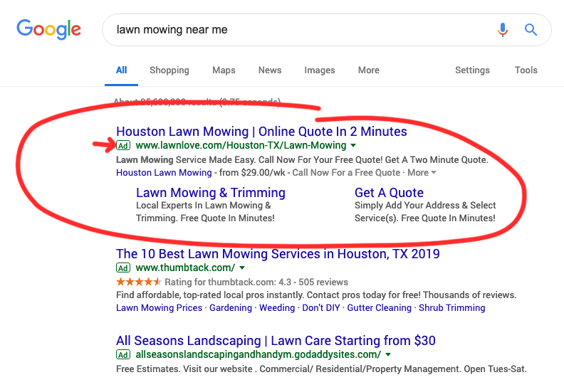Click 'Local Experts In Lawn Mowing & Trimming' text

(x=205, y=211)
